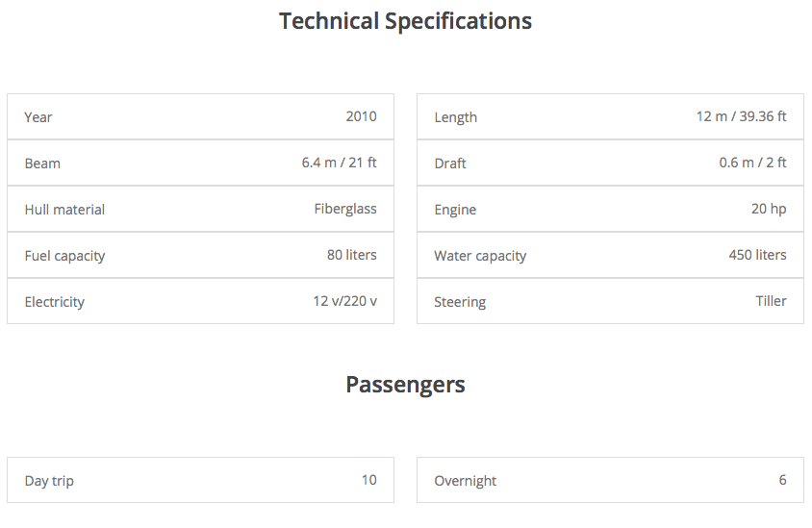
Task: Click the Technical Specifications heading
Action: tap(405, 21)
